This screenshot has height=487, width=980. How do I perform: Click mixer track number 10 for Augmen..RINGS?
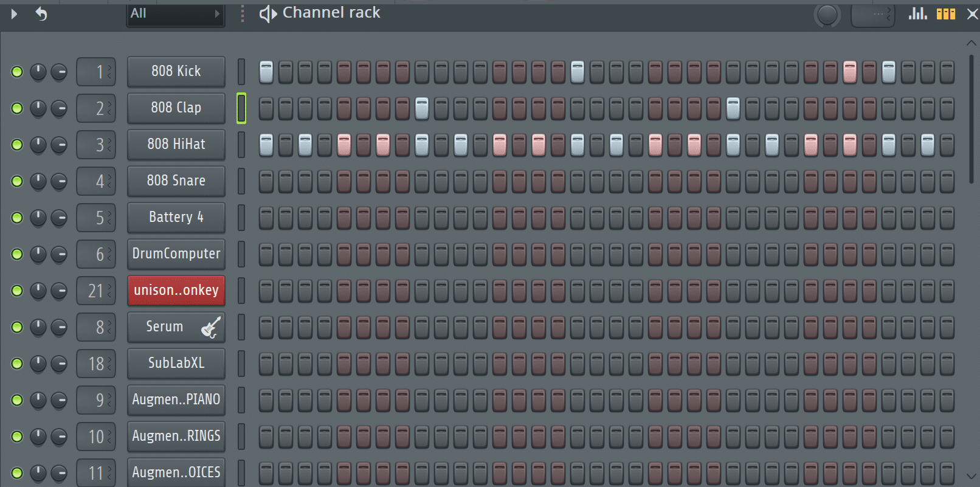point(96,437)
